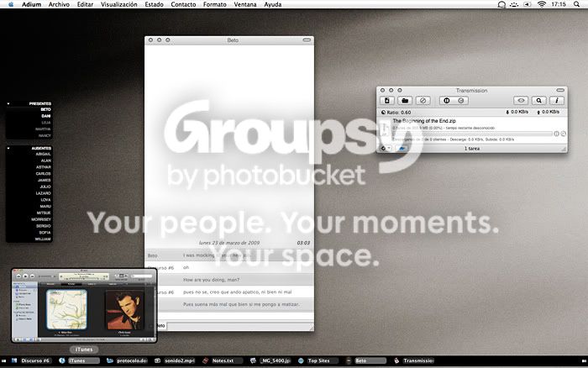Select contact ALAN in contact list
The width and height of the screenshot is (588, 368).
(x=46, y=160)
